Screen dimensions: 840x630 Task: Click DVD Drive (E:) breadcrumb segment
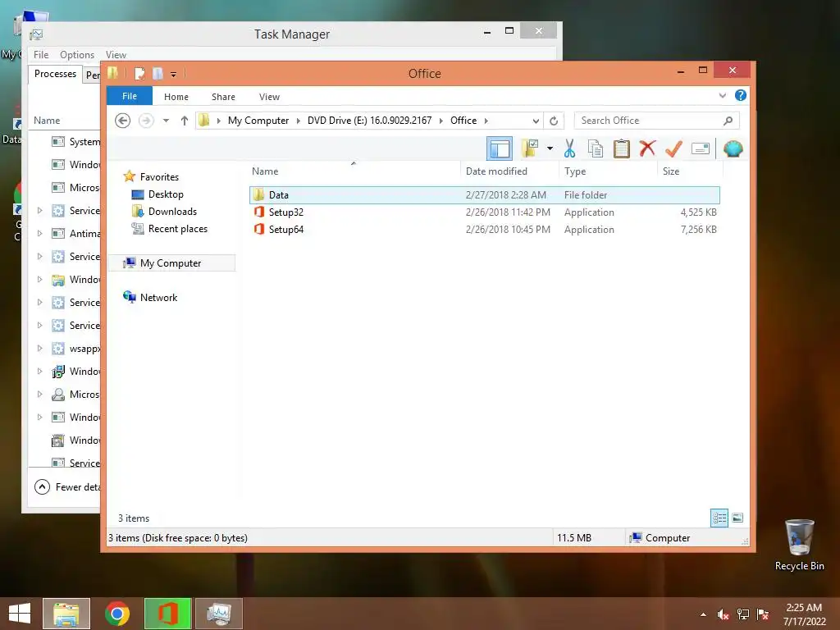tap(369, 121)
